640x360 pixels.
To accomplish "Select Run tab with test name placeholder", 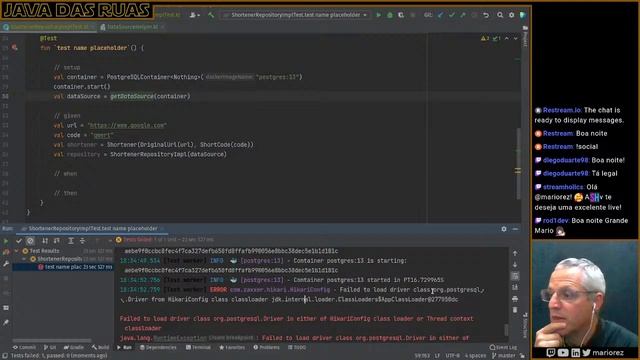I will click(x=92, y=229).
